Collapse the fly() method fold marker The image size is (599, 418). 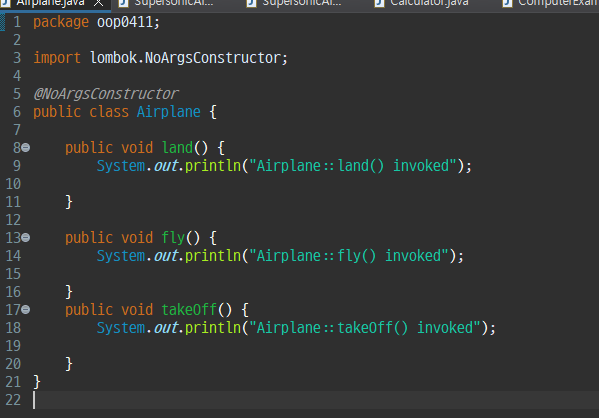point(26,238)
